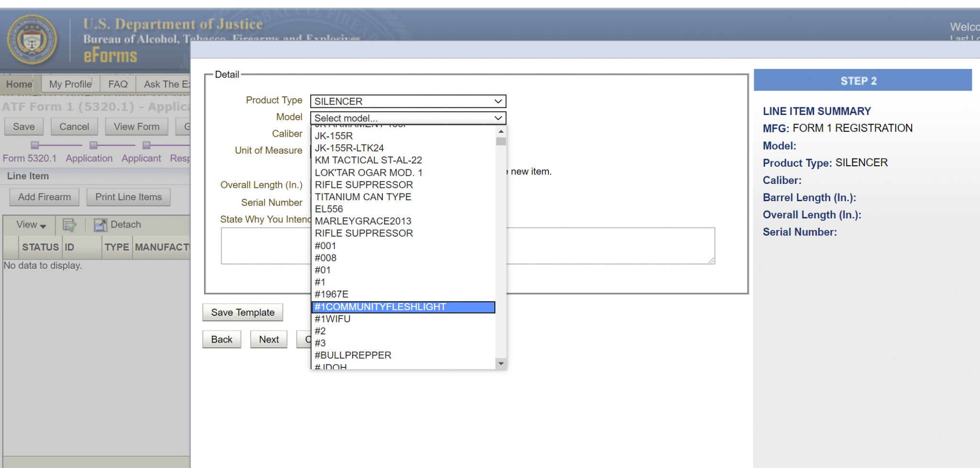Screen dimensions: 980x468
Task: Go to Application step in progress train
Action: [x=89, y=159]
